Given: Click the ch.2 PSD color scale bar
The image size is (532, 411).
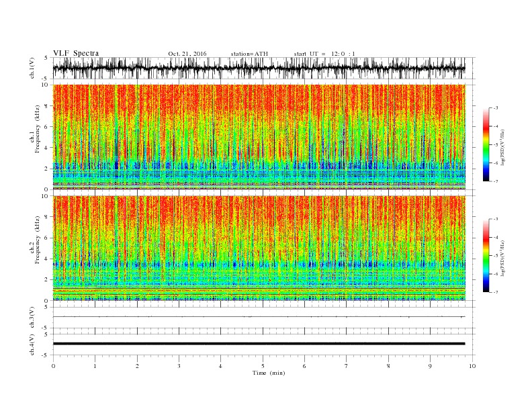Looking at the screenshot, I should (486, 255).
